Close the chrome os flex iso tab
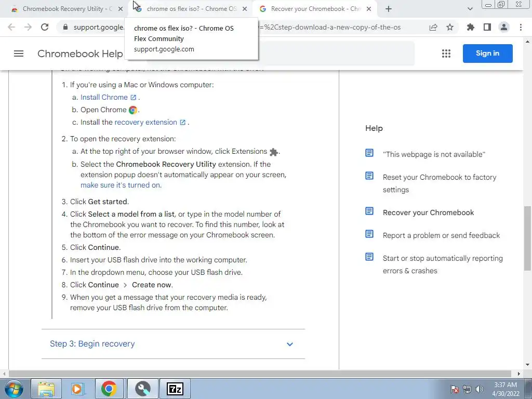The image size is (532, 399). click(245, 9)
